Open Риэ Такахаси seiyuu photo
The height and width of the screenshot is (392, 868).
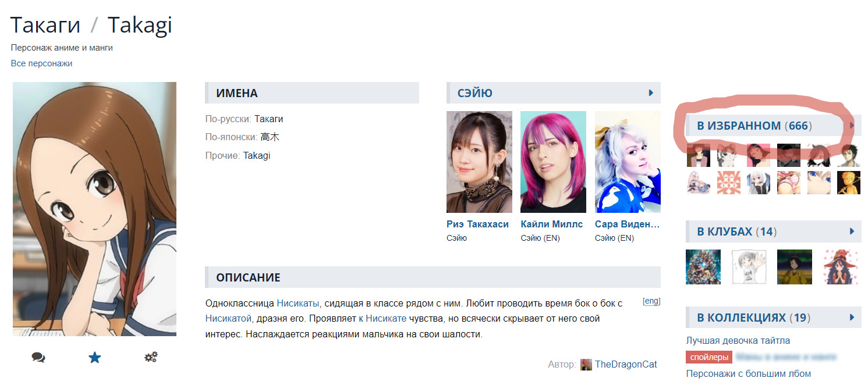pos(479,162)
